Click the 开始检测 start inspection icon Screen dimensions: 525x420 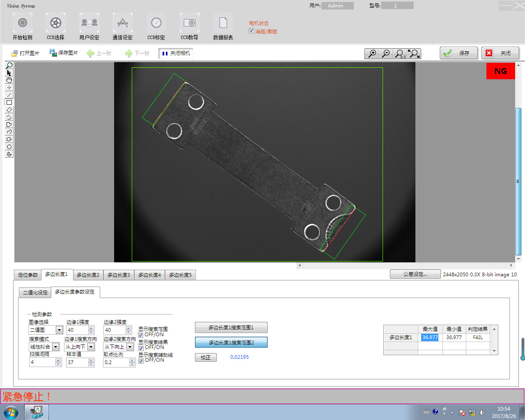(23, 23)
